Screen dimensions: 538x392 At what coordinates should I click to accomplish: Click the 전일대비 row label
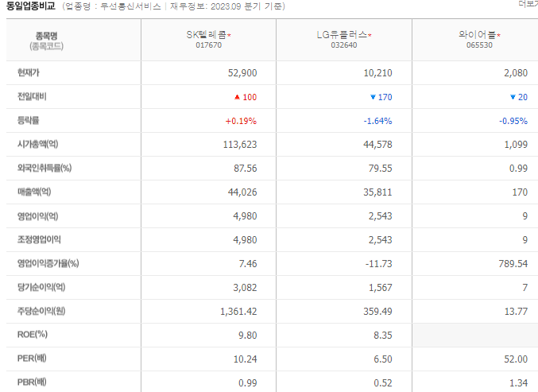pos(32,96)
